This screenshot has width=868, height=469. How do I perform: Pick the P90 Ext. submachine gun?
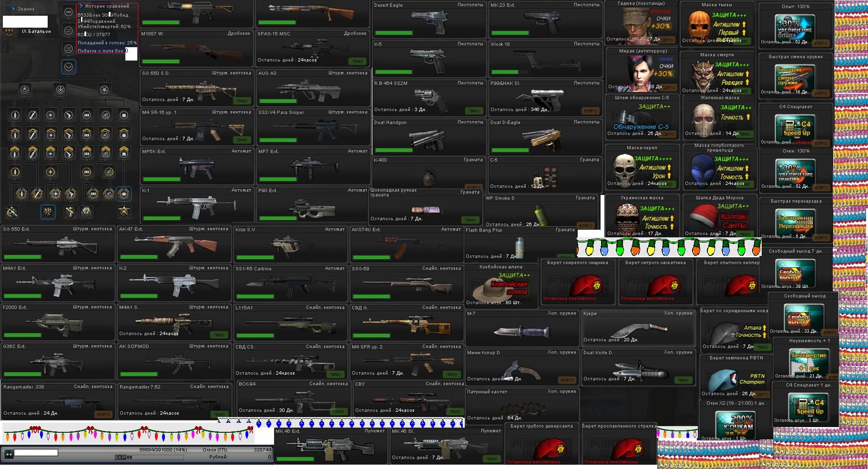tap(313, 205)
